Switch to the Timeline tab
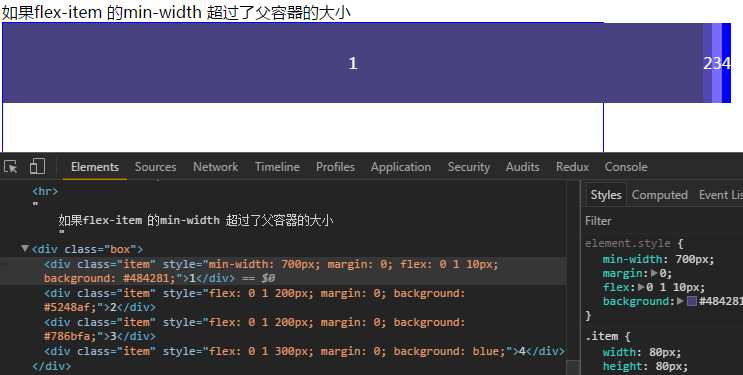This screenshot has height=375, width=743. [x=277, y=167]
